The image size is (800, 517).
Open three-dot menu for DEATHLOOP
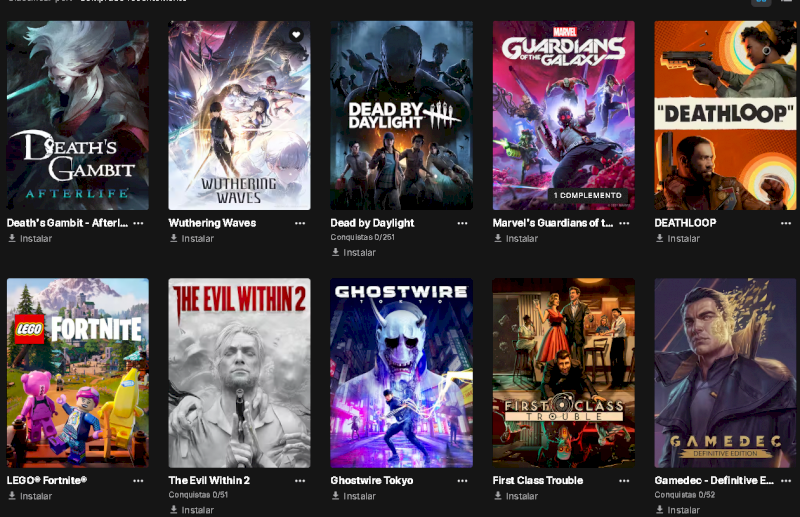pos(786,223)
